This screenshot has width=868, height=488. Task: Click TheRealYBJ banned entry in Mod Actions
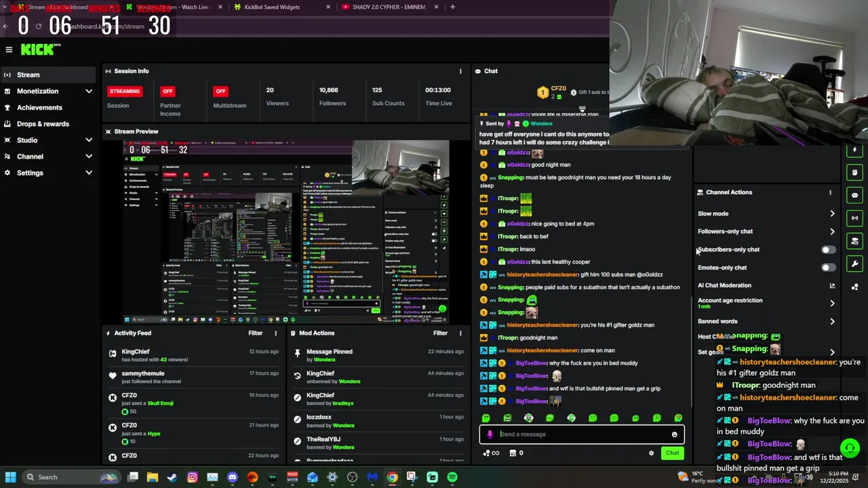click(x=378, y=443)
